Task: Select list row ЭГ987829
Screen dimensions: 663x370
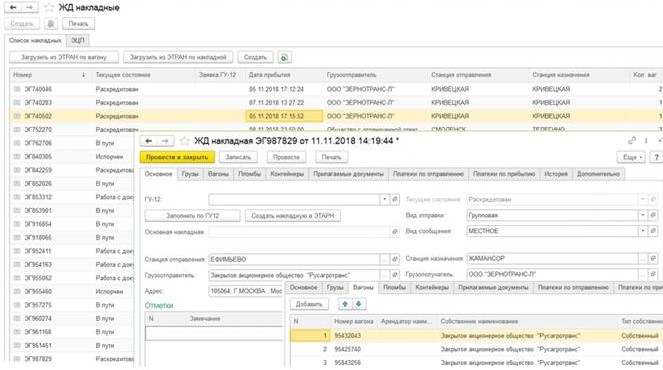Action: [72, 359]
